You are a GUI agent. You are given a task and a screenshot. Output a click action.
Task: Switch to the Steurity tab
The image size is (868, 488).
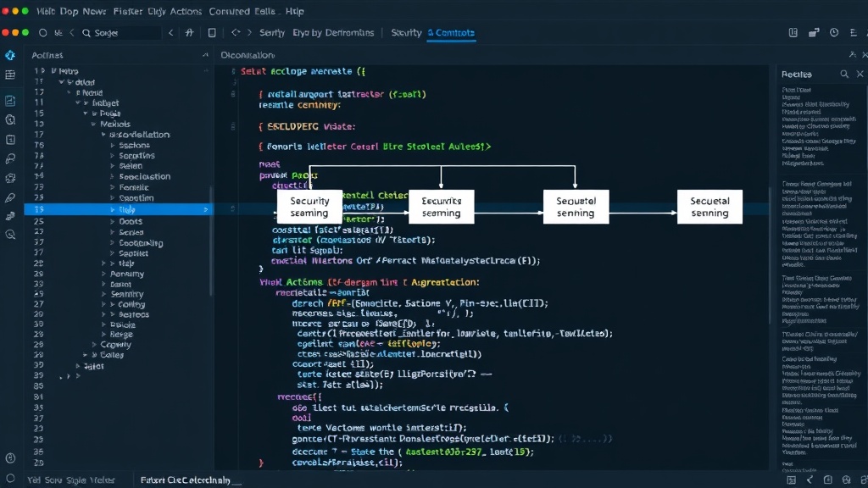406,33
